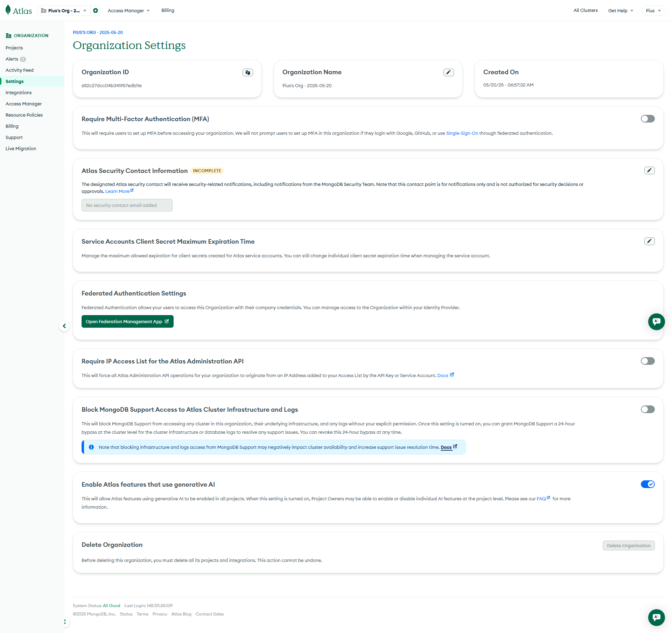Open the Pius's Org organization dropdown
The width and height of the screenshot is (672, 633).
click(x=64, y=11)
